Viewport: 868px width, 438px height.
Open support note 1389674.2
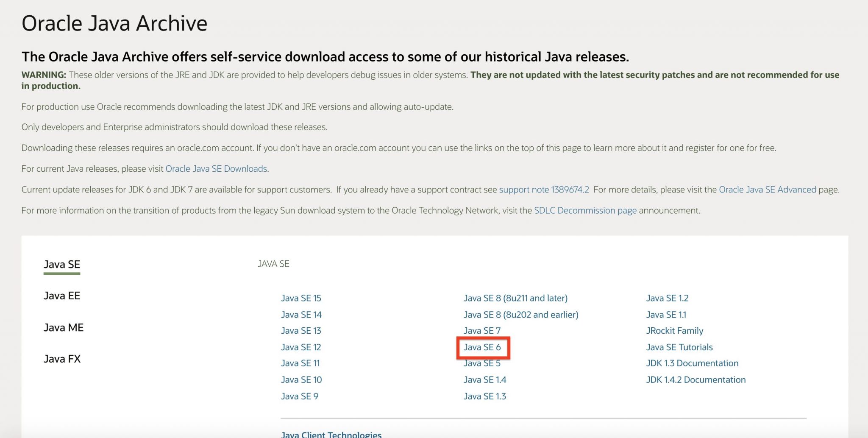(545, 190)
